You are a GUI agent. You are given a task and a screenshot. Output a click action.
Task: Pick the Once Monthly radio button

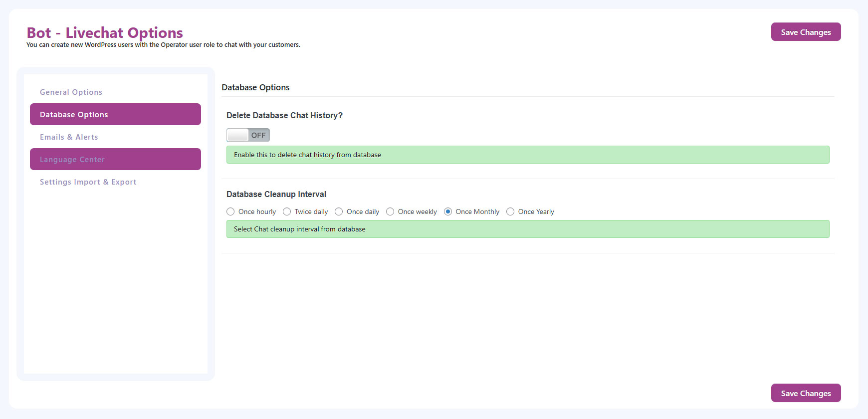point(448,211)
